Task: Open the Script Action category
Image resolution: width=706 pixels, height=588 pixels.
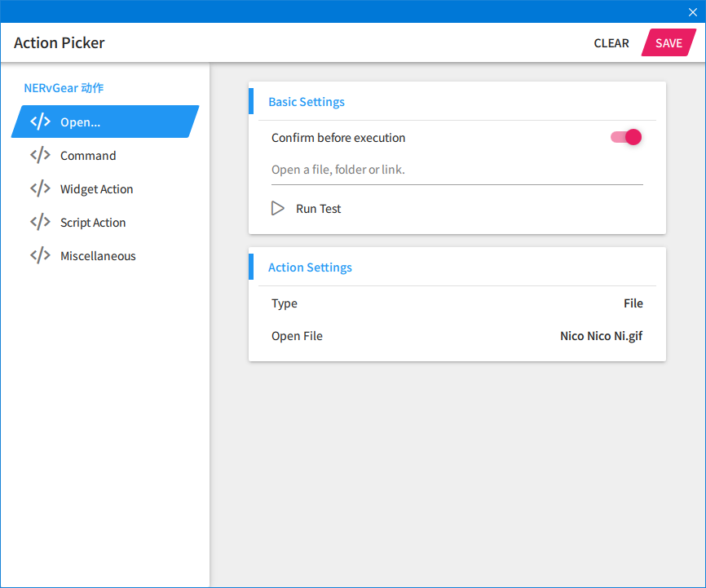Action: [93, 223]
